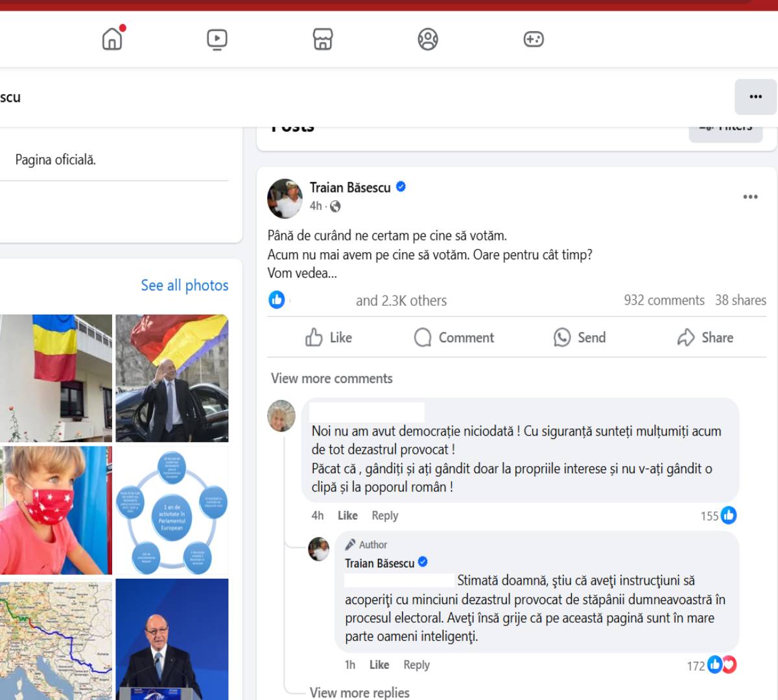Click the globe public-audience icon on post
Screen dimensions: 778x700
click(335, 206)
